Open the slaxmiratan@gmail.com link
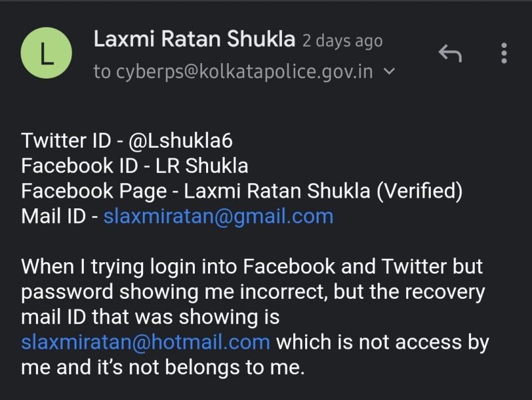Screen dimensions: 532x400 [218, 216]
